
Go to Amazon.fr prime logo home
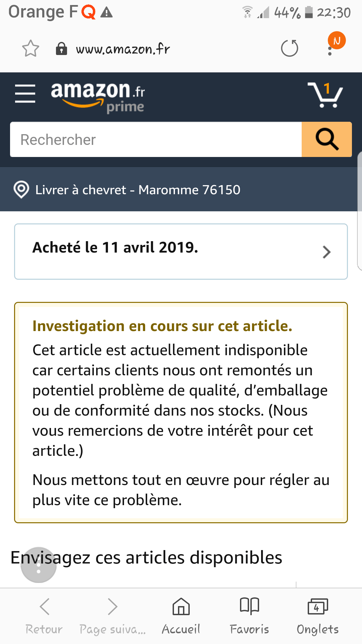pos(98,97)
